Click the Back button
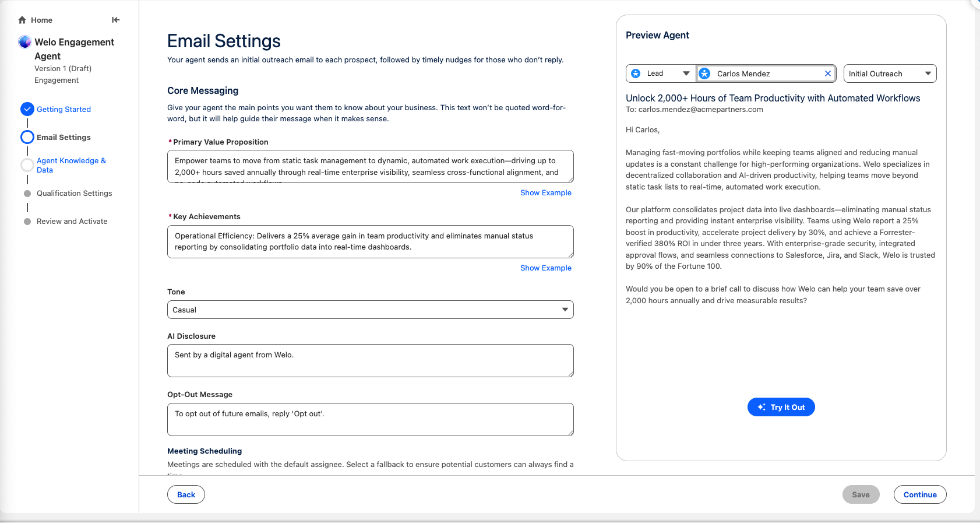 (x=186, y=494)
